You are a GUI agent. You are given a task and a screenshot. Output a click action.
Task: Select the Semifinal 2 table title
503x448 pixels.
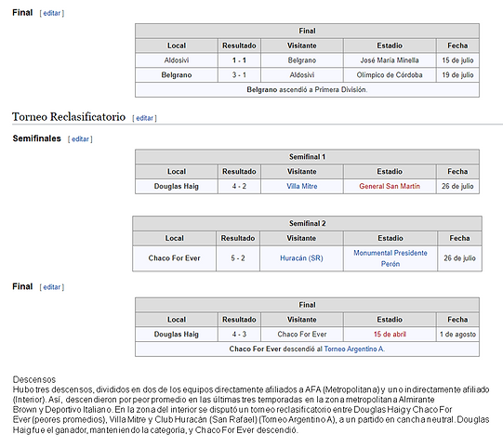point(307,223)
